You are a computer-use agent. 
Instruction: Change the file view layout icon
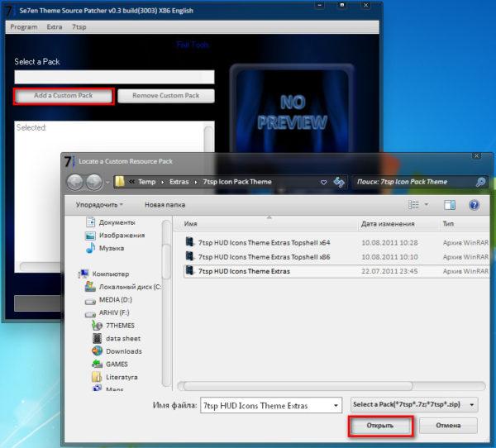413,205
